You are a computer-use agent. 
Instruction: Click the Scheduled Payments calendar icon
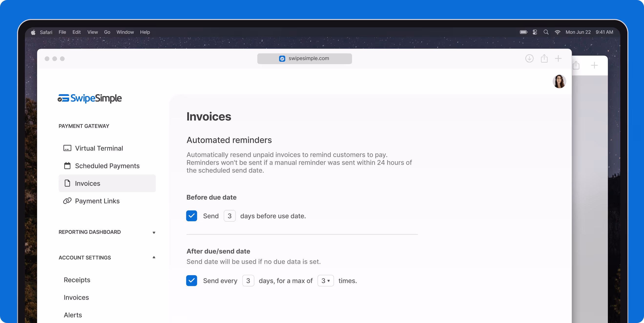click(67, 166)
